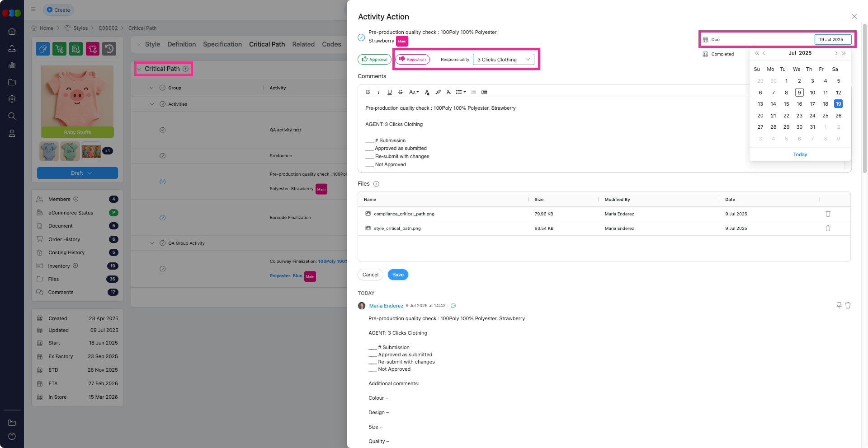The width and height of the screenshot is (868, 448).
Task: Toggle completion circle for Pre-production quality check
Action: click(361, 37)
